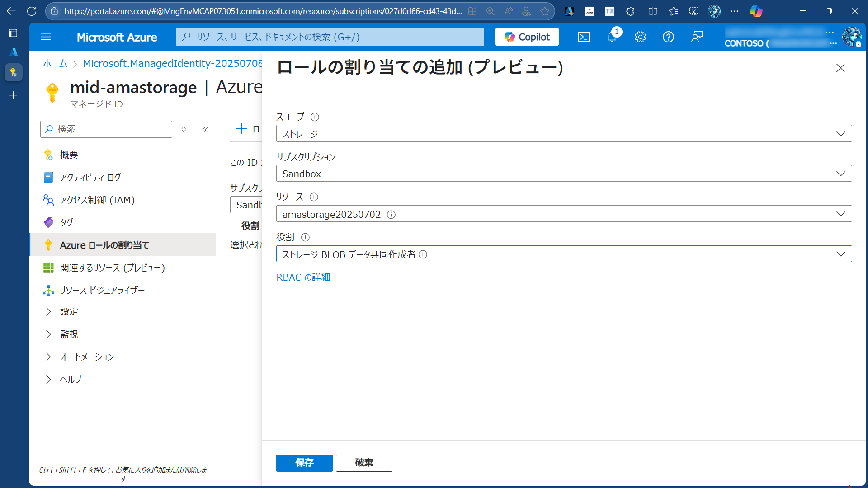
Task: Open Cloud Shell from the top bar
Action: pyautogui.click(x=584, y=37)
